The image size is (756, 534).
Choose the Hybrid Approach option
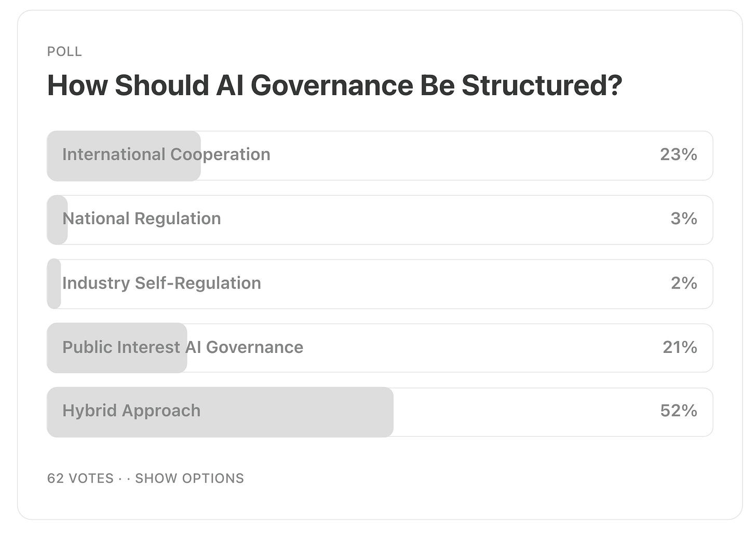pos(380,412)
